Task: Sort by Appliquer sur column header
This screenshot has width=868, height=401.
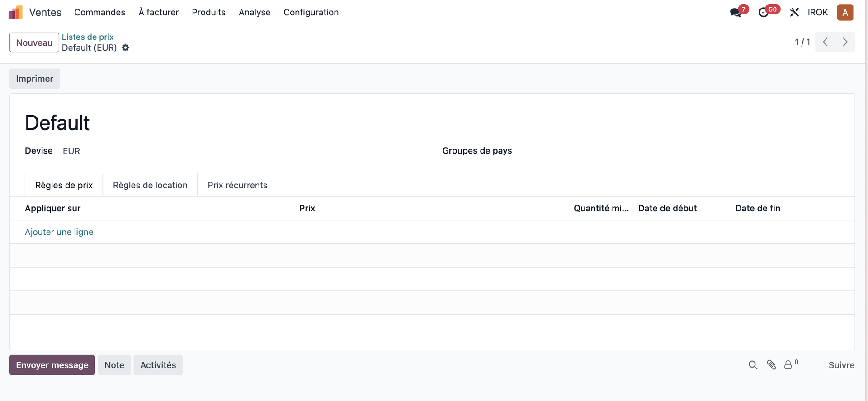Action: click(53, 208)
